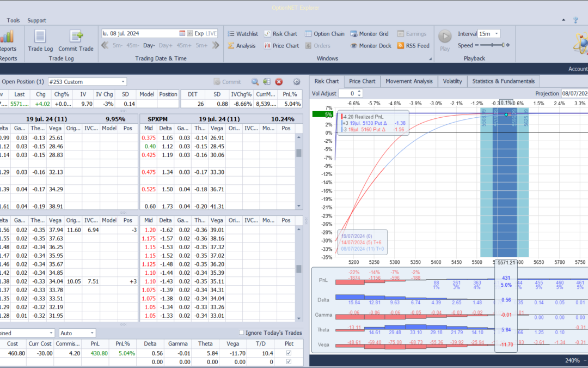Adjust the Speed slider handle

503,45
